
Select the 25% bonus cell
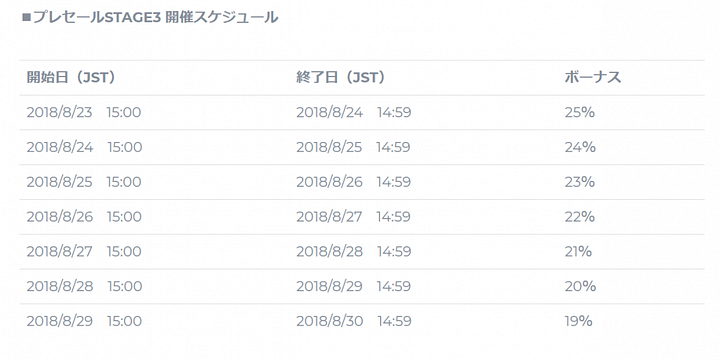click(580, 112)
